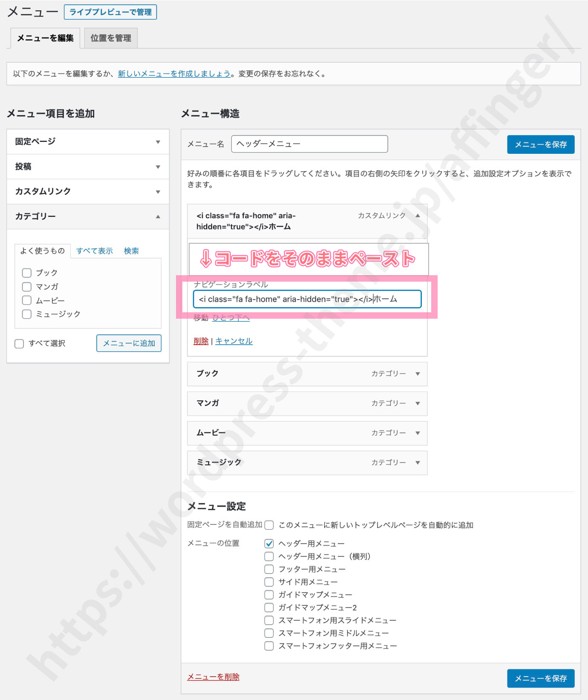Check ガイドマップメニュー location
588x700 pixels.
pyautogui.click(x=269, y=595)
